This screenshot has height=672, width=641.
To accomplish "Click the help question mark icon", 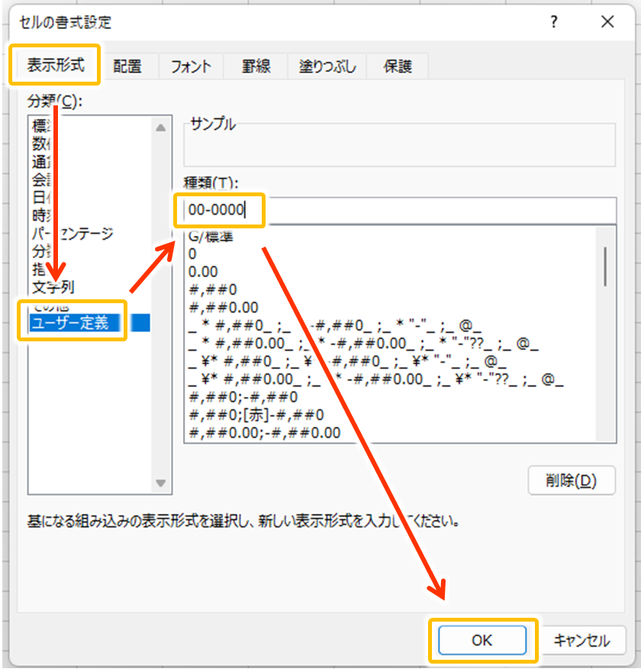I will pos(554,22).
